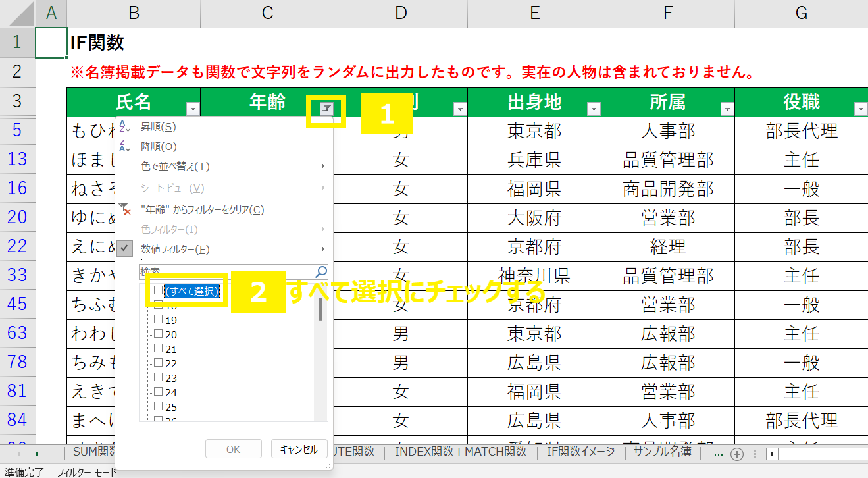Viewport: 868px width, 478px height.
Task: Switch to the INDEX関数+MATCH関数 sheet tab
Action: point(461,452)
